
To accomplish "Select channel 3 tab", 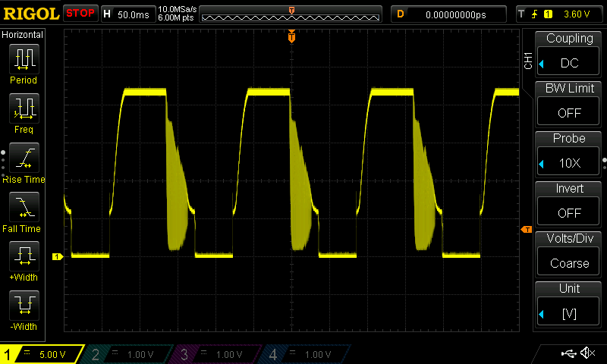I will pos(217,354).
